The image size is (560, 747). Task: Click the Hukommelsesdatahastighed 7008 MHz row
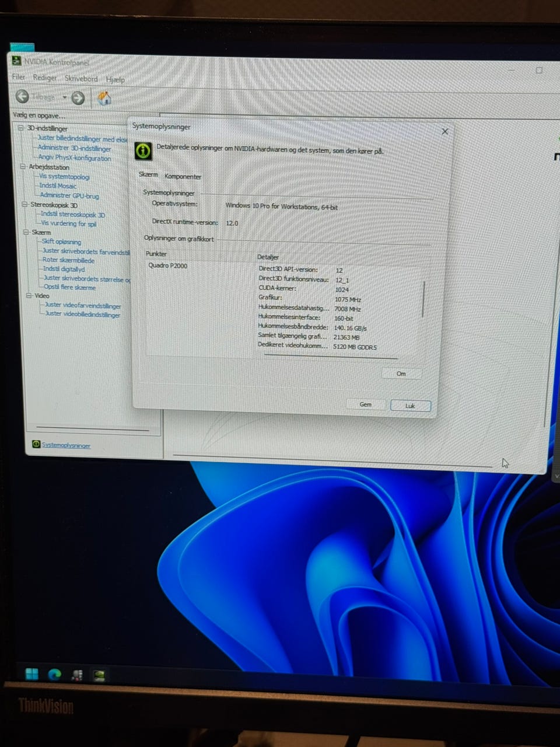pyautogui.click(x=310, y=308)
